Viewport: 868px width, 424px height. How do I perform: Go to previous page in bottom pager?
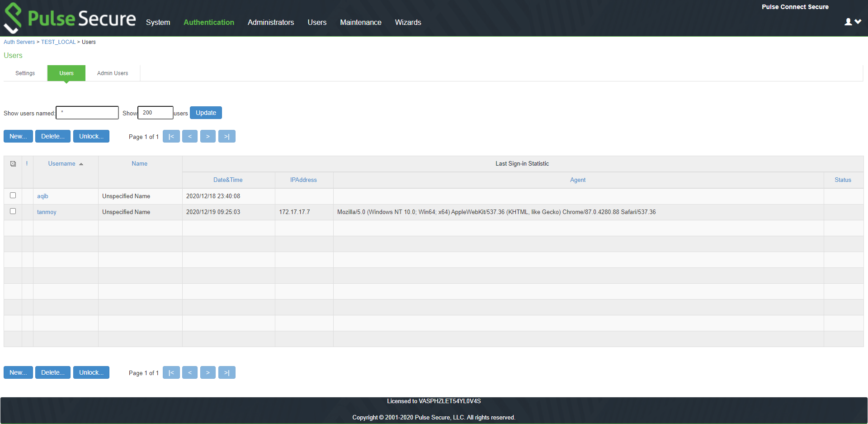click(x=190, y=372)
